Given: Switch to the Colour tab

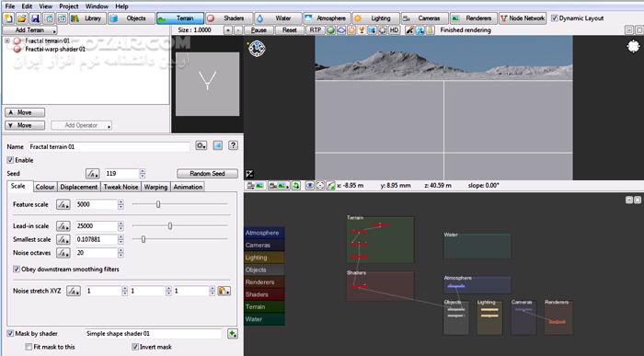Looking at the screenshot, I should 45,187.
